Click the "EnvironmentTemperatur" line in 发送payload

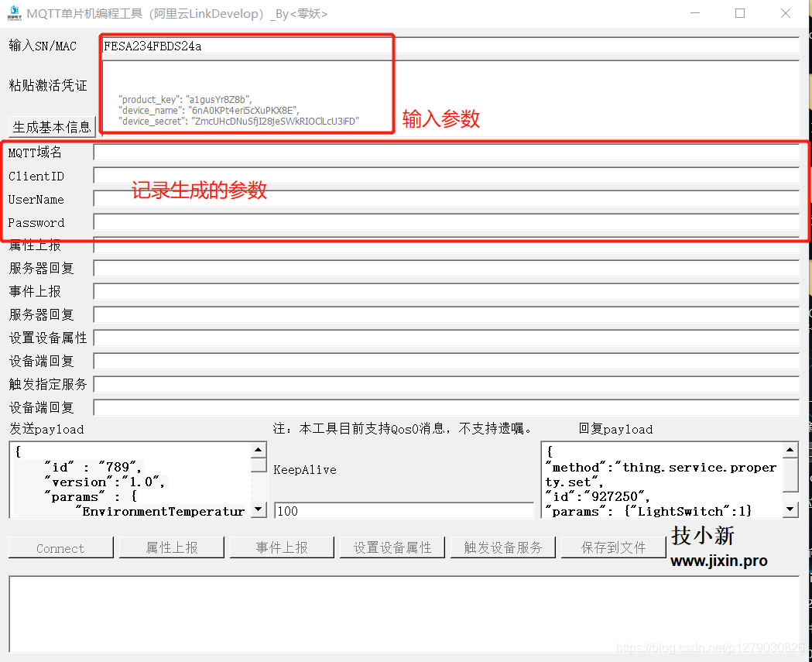point(160,511)
